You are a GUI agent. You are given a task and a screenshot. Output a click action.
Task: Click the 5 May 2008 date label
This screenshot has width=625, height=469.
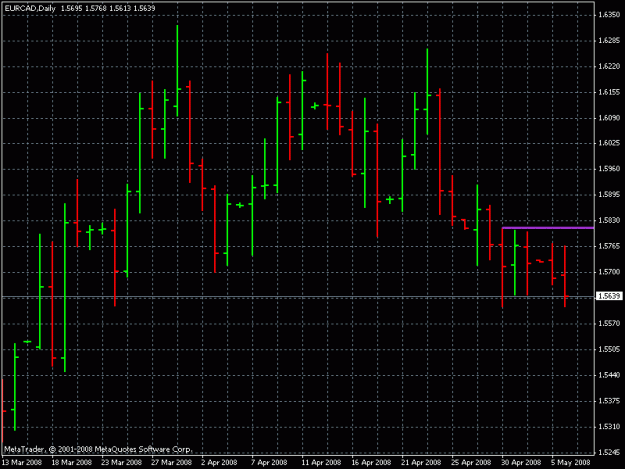coord(570,463)
